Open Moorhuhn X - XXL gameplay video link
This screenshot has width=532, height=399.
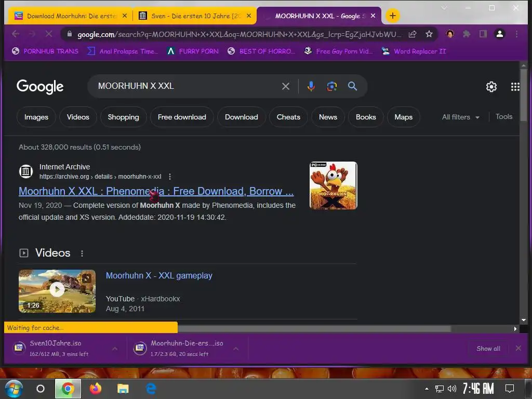[x=159, y=275]
